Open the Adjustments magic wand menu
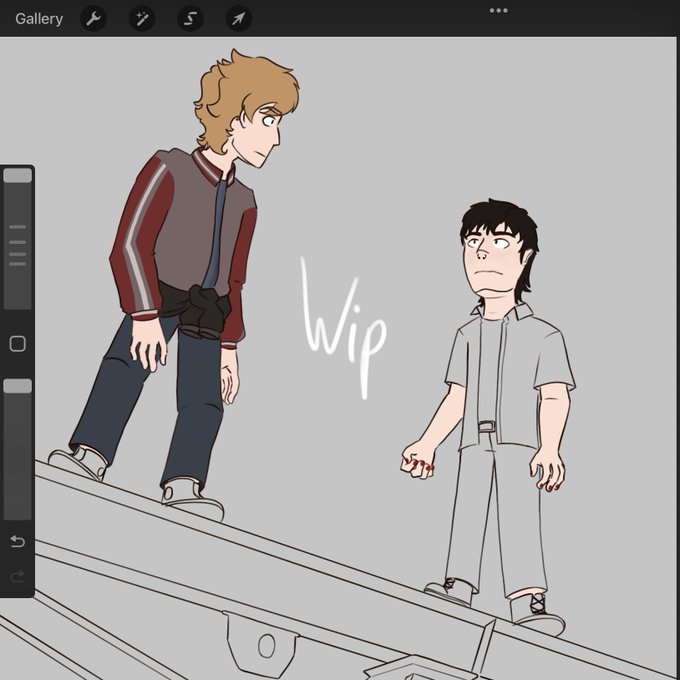 (x=142, y=19)
